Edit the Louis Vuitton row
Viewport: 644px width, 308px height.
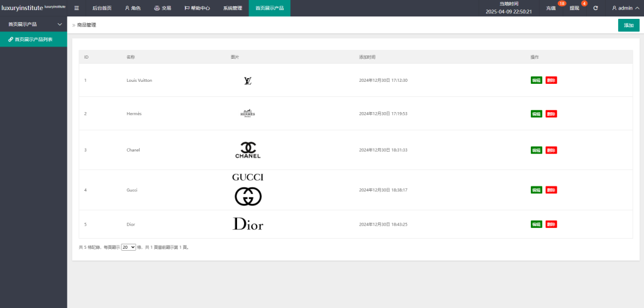pos(536,80)
